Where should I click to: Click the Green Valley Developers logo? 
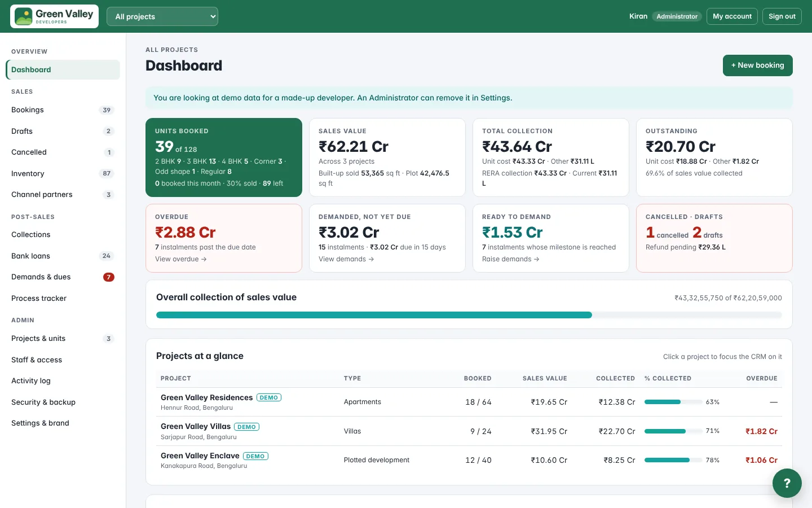[x=54, y=16]
